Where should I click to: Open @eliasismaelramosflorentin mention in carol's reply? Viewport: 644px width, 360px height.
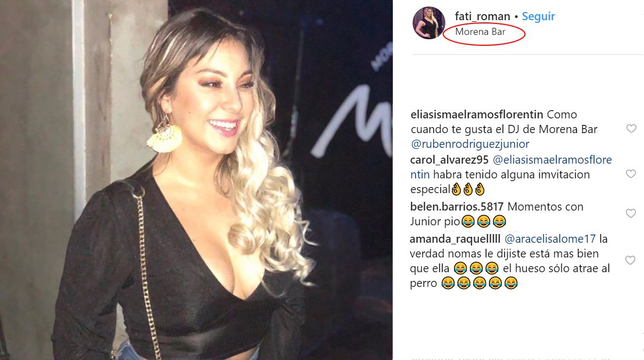[x=511, y=167]
